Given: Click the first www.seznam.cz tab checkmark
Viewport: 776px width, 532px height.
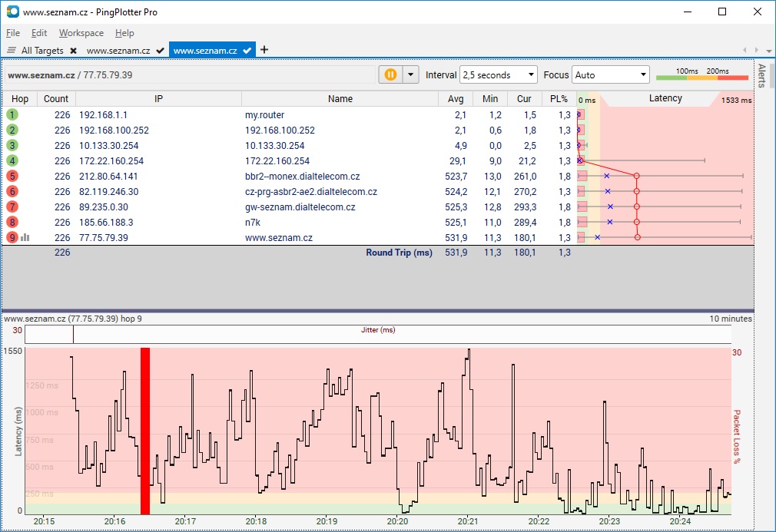Looking at the screenshot, I should point(160,51).
